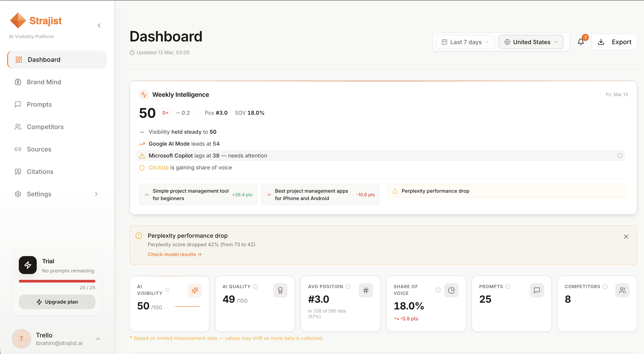The height and width of the screenshot is (354, 644).
Task: Click the notification bell icon
Action: coord(580,42)
